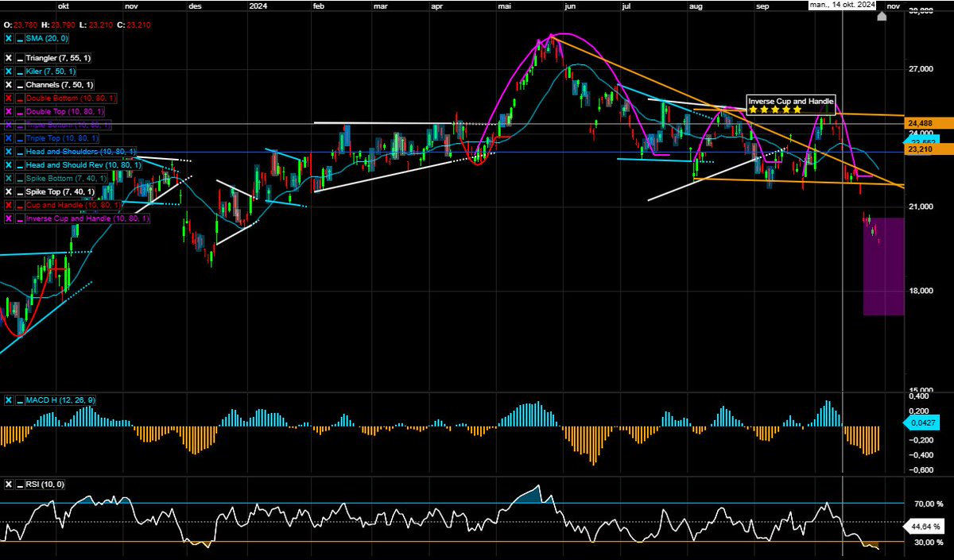
Task: Toggle Double Top visibility with underscore button
Action: pos(20,111)
